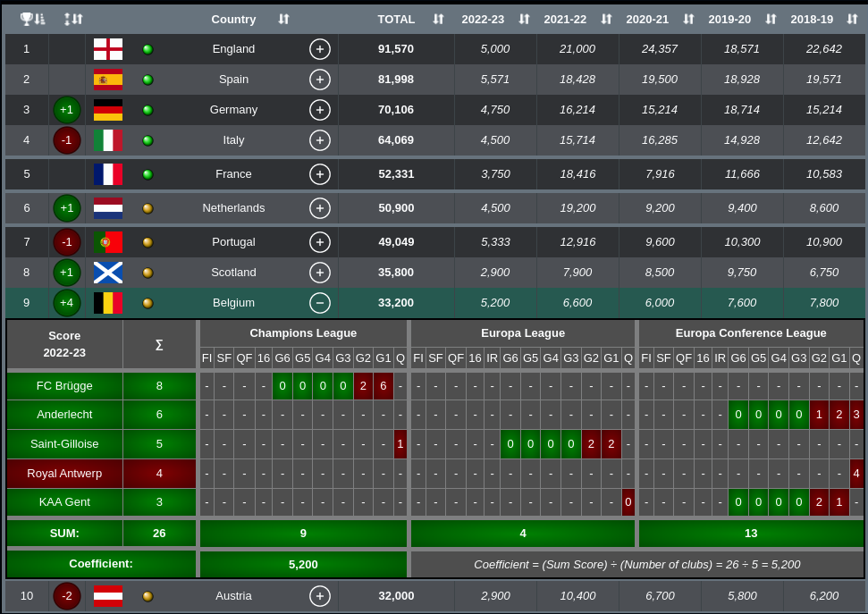The image size is (868, 614).
Task: Click Portugal's -1 rank change badge
Action: (x=67, y=242)
